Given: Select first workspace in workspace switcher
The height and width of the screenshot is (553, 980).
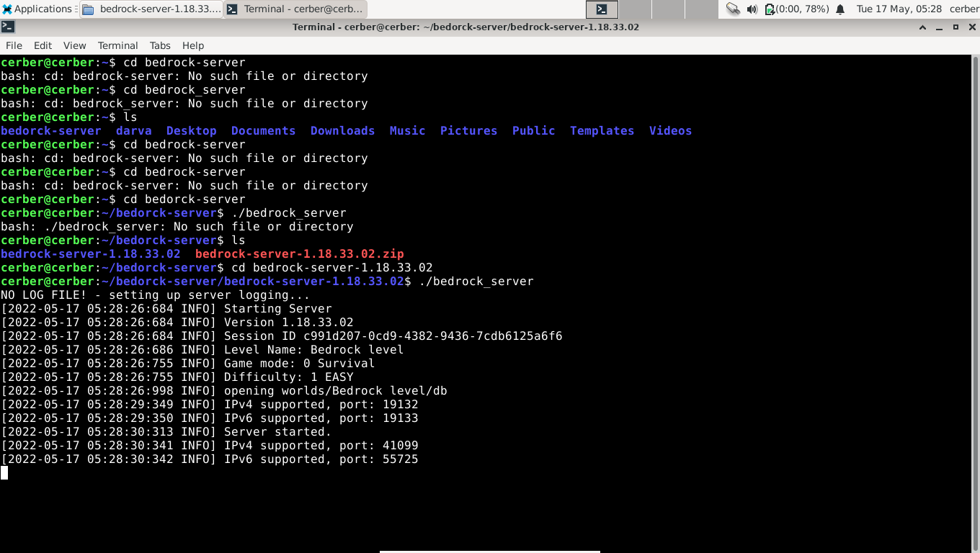Looking at the screenshot, I should [602, 9].
